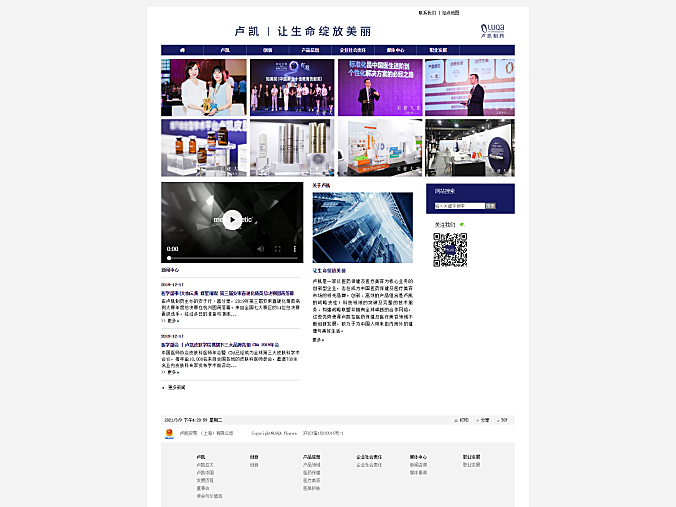Click footer 创新 sub-item link

click(x=254, y=465)
